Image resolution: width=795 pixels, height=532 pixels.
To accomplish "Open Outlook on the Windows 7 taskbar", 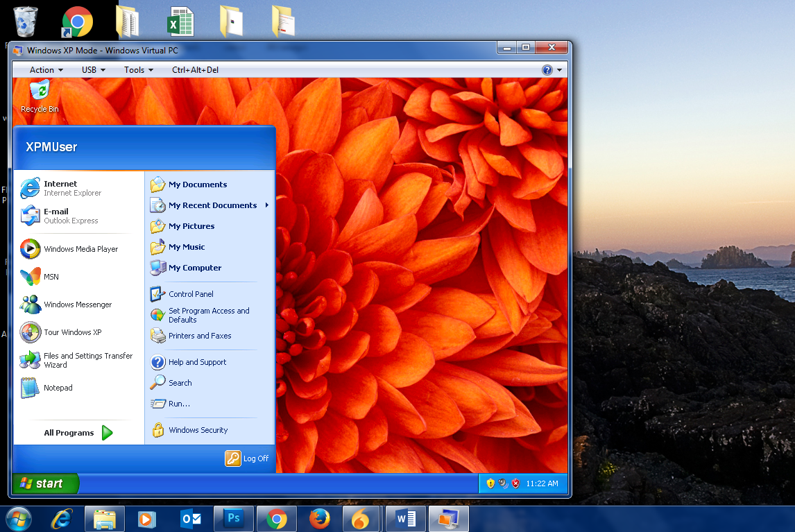I will (x=191, y=520).
